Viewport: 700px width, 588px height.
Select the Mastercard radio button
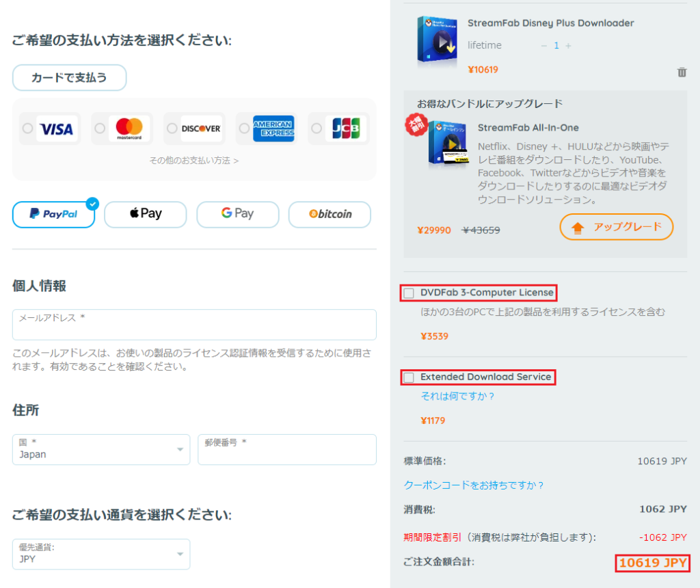pos(100,129)
